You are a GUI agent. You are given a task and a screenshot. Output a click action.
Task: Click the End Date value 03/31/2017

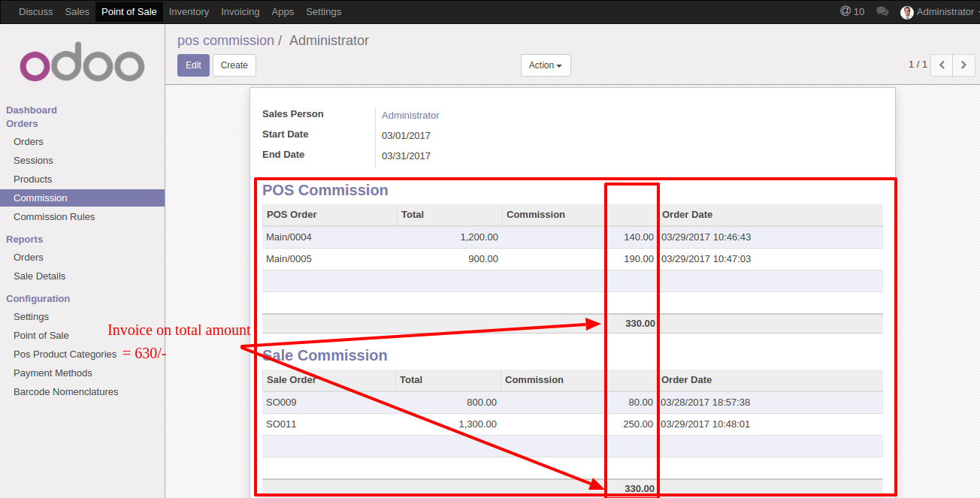(x=406, y=156)
